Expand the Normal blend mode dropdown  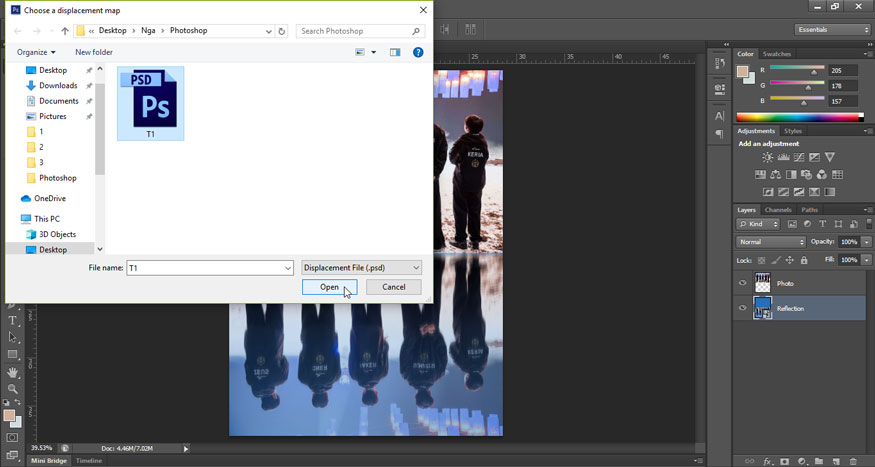[x=770, y=242]
